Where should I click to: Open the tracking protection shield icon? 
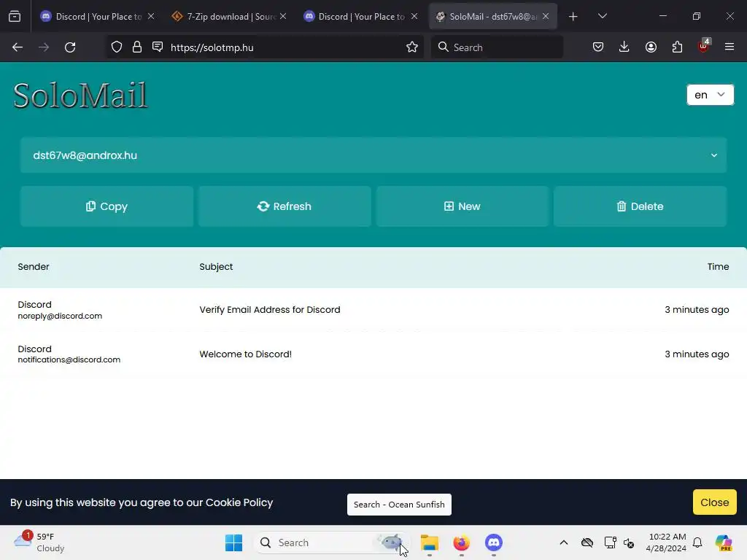117,47
